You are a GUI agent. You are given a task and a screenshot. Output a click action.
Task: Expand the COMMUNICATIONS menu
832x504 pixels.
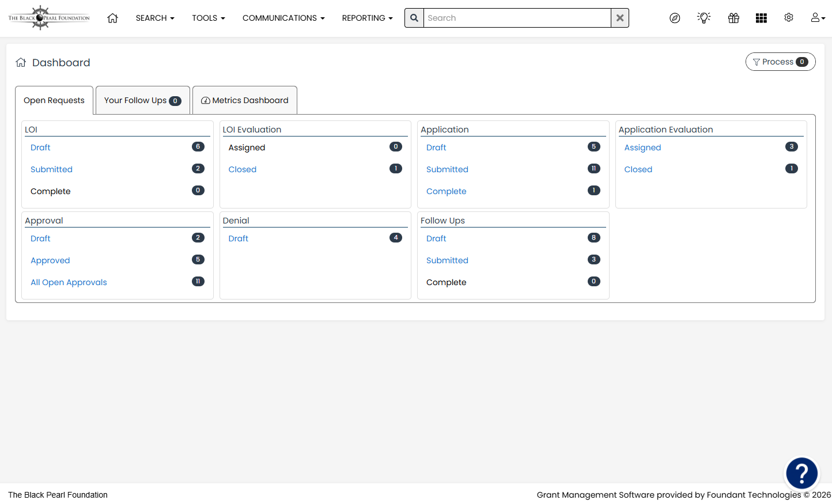point(283,18)
